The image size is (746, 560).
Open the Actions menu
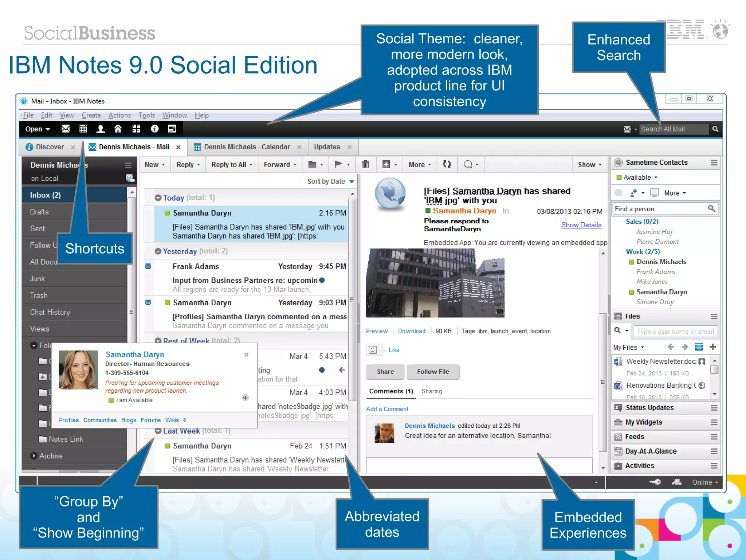(x=119, y=115)
